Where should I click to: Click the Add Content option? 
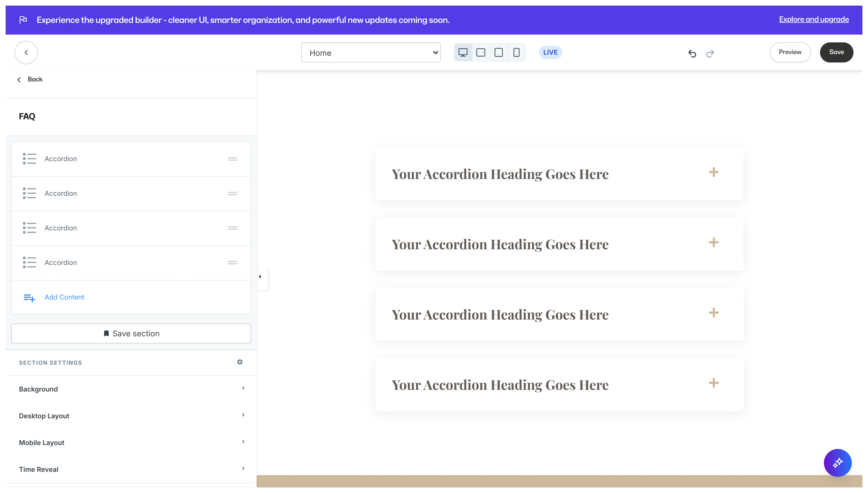[64, 297]
